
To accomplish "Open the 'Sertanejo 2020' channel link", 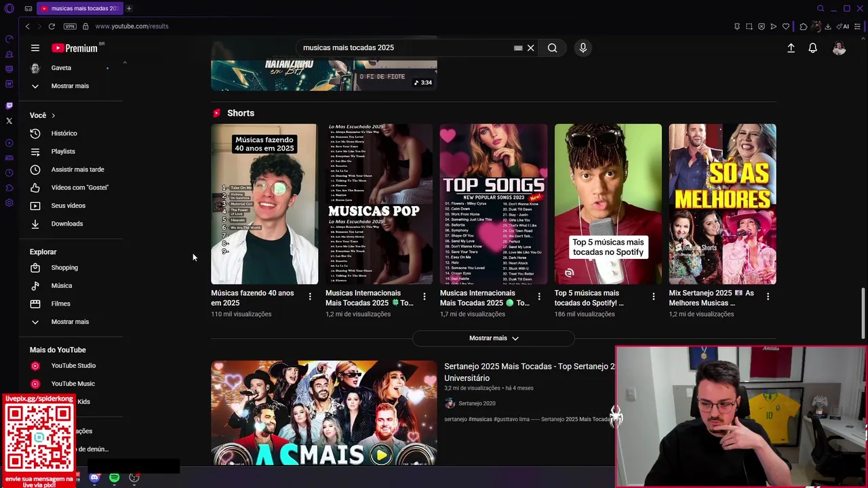I will click(x=477, y=403).
